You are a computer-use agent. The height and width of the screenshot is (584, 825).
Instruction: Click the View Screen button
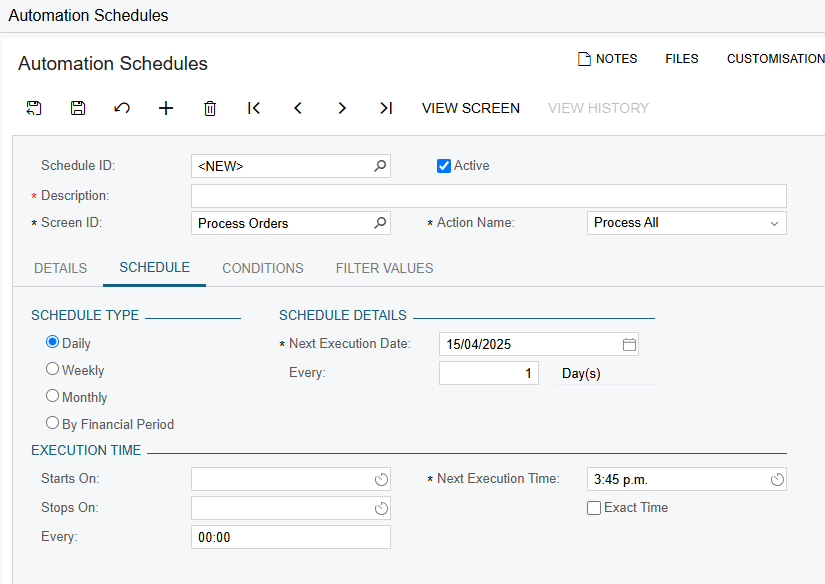[470, 108]
